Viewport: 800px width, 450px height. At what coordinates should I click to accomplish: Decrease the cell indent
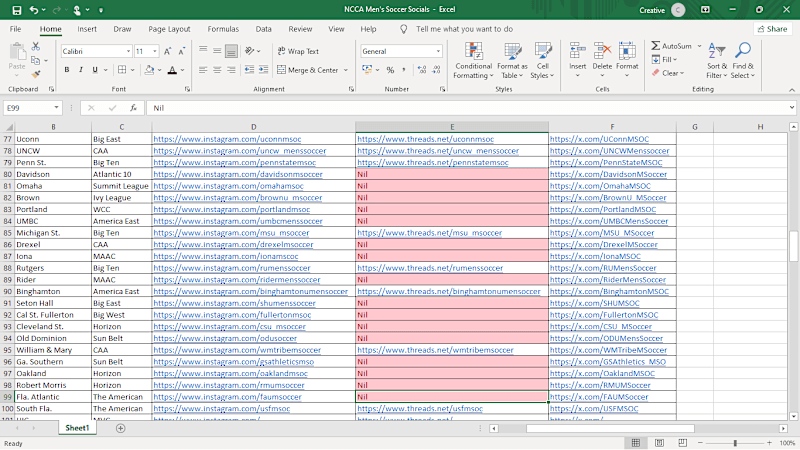(249, 70)
